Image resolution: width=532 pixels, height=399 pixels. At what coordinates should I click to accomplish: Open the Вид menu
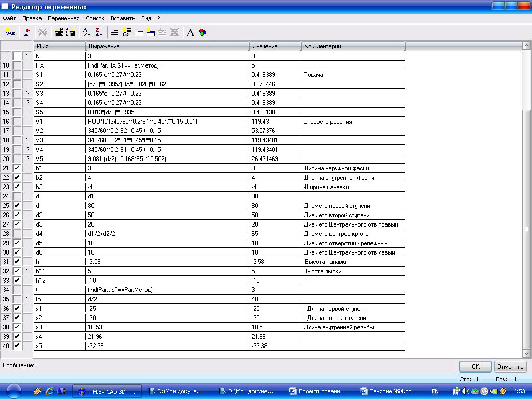coord(146,18)
